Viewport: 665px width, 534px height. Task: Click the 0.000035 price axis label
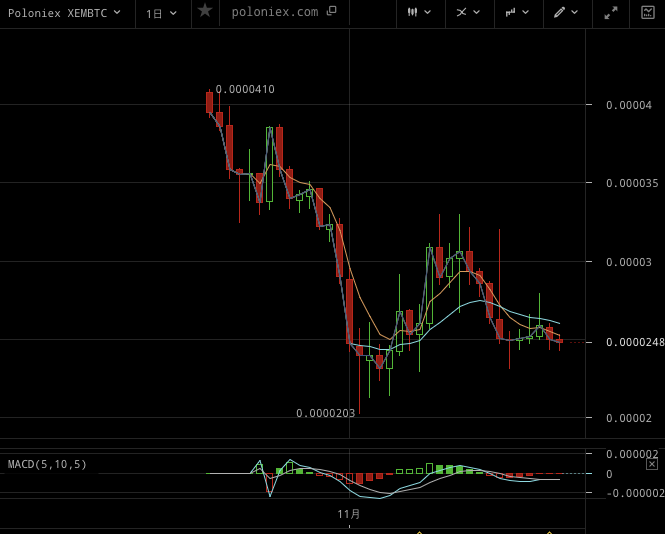(632, 183)
